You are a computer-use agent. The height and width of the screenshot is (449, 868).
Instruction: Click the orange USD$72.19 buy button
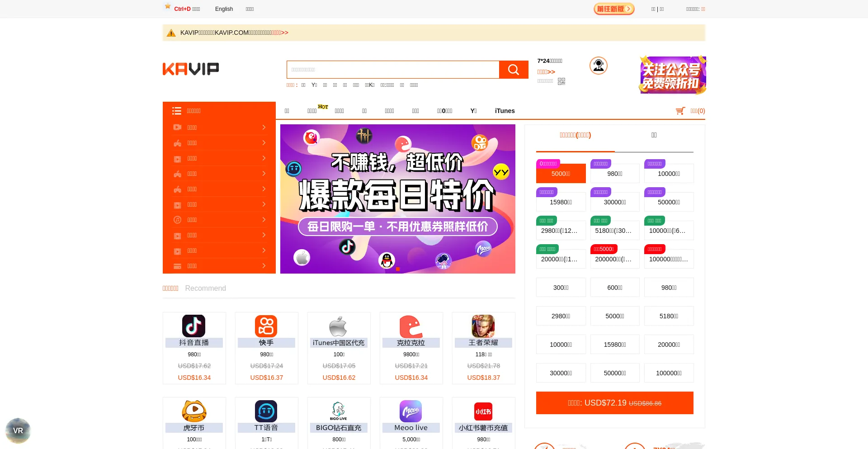coord(615,403)
